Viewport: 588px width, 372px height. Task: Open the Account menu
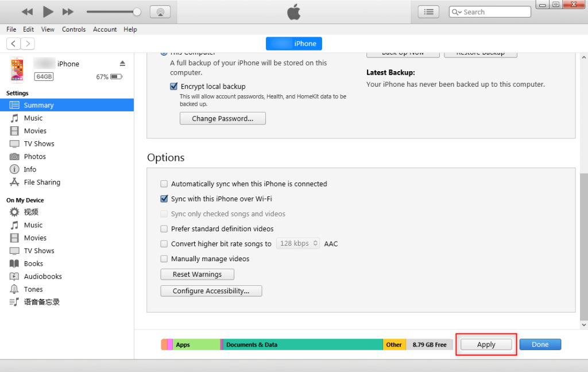tap(105, 29)
